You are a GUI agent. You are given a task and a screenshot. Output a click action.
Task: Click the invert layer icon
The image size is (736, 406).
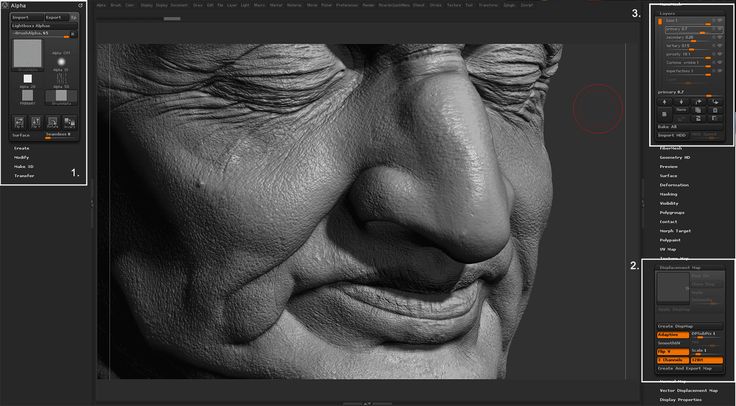click(698, 119)
